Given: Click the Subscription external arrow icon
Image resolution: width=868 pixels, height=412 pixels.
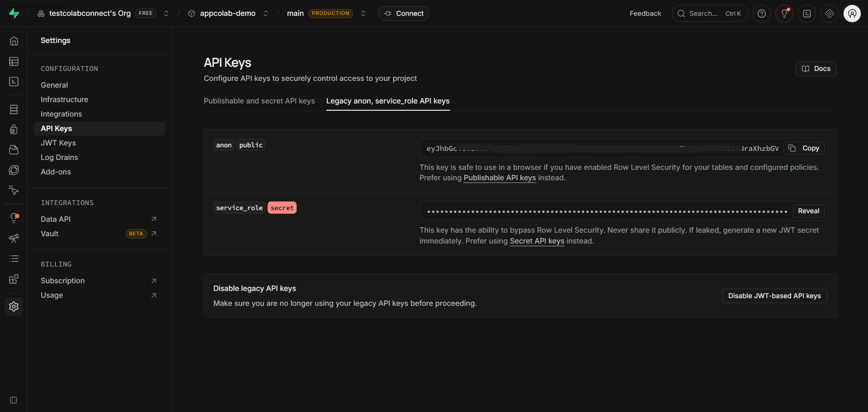Looking at the screenshot, I should click(154, 281).
